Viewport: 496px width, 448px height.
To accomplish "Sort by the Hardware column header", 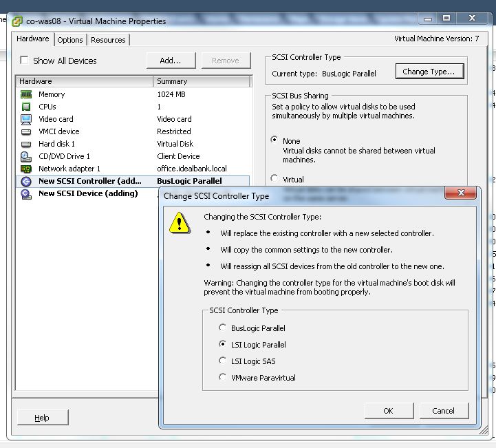I will [x=85, y=81].
